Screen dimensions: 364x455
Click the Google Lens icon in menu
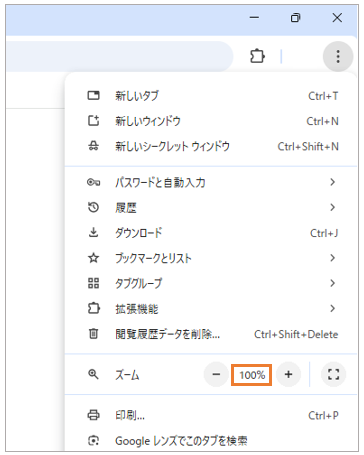click(93, 441)
